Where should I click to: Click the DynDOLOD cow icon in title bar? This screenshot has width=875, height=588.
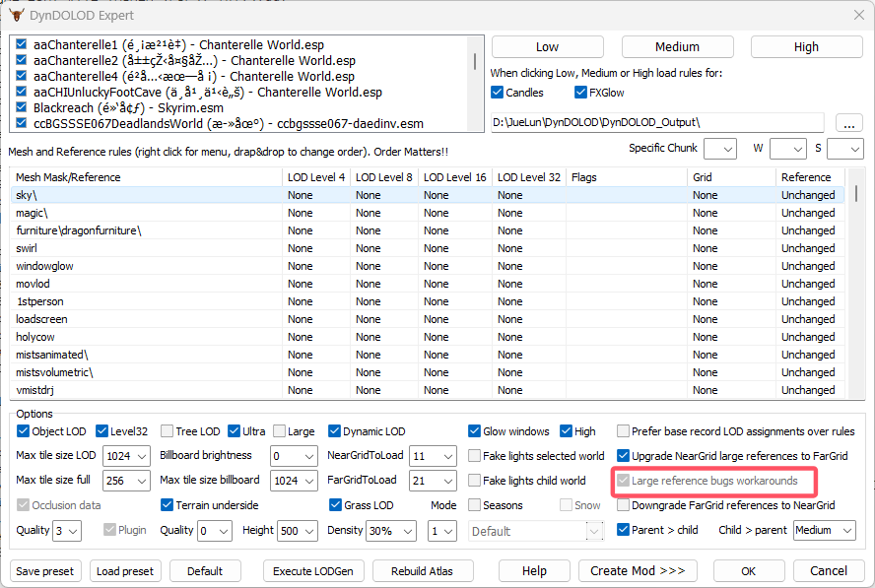pos(16,15)
